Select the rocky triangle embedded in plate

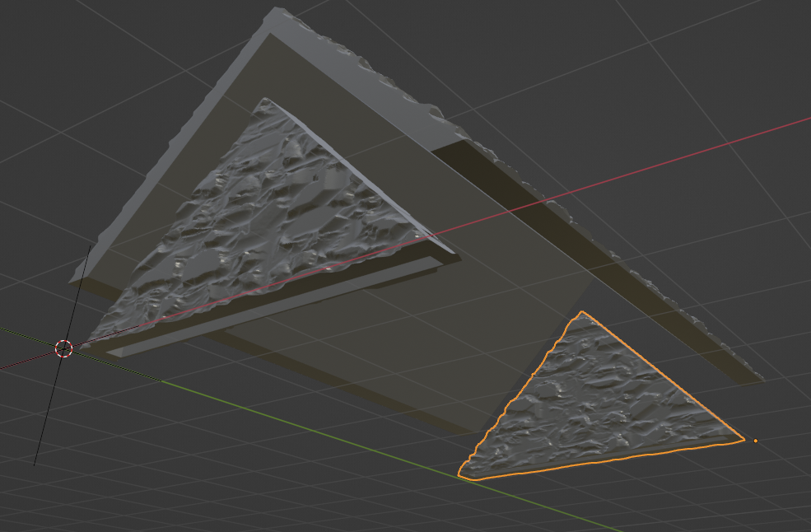click(x=269, y=227)
